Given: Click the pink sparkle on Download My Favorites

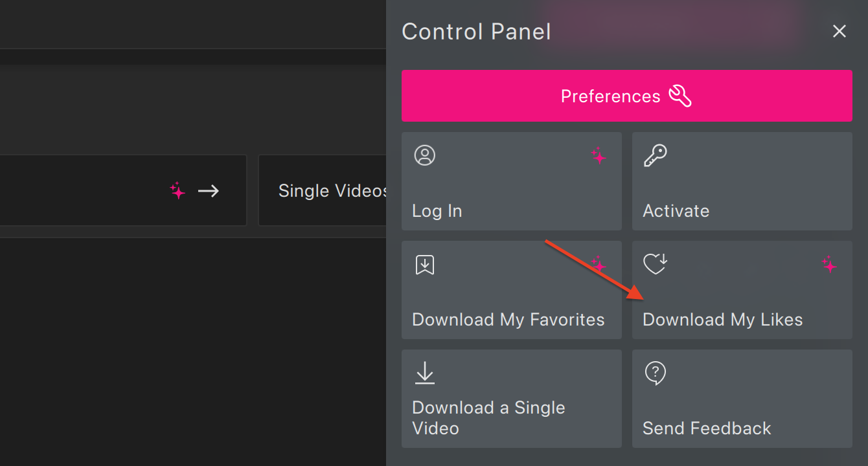Looking at the screenshot, I should tap(599, 265).
